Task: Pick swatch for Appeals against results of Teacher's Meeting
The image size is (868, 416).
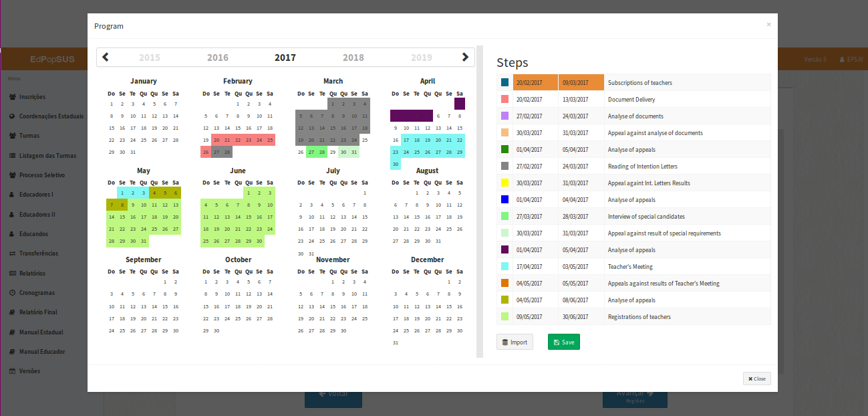Action: tap(505, 284)
